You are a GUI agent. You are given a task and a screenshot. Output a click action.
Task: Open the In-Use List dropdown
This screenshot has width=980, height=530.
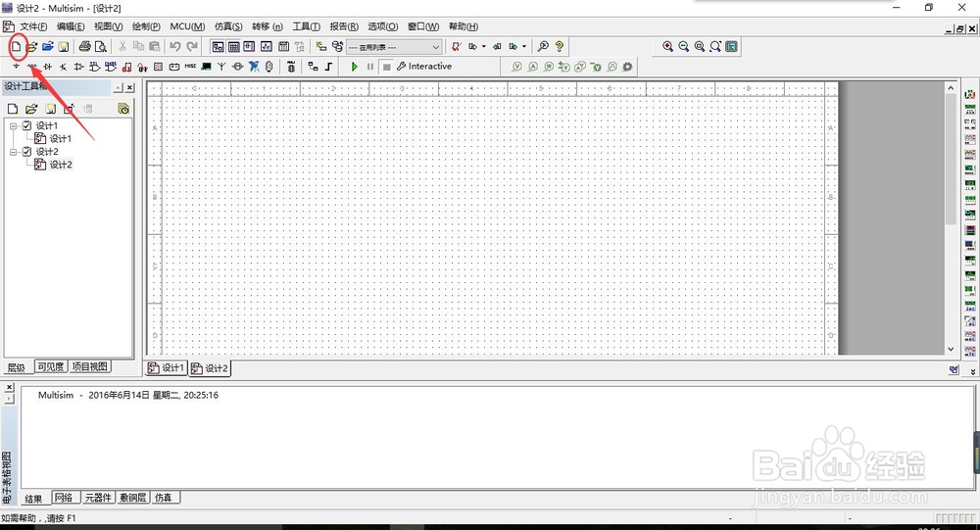coord(394,47)
